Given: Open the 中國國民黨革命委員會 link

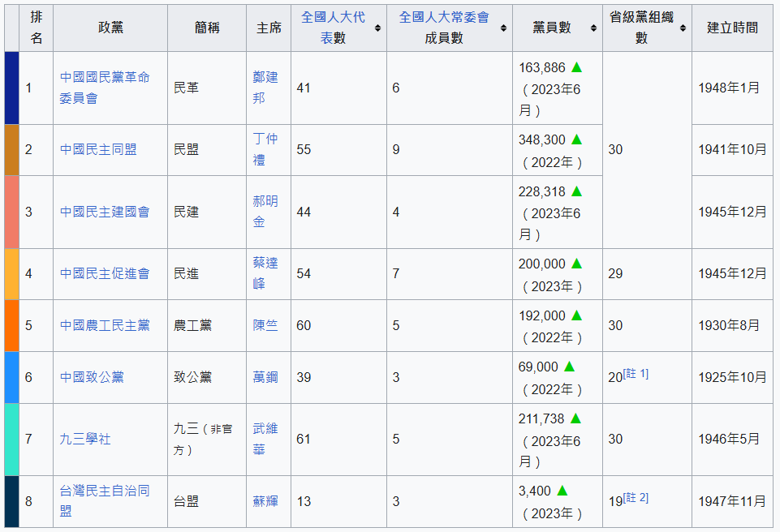Looking at the screenshot, I should (105, 88).
